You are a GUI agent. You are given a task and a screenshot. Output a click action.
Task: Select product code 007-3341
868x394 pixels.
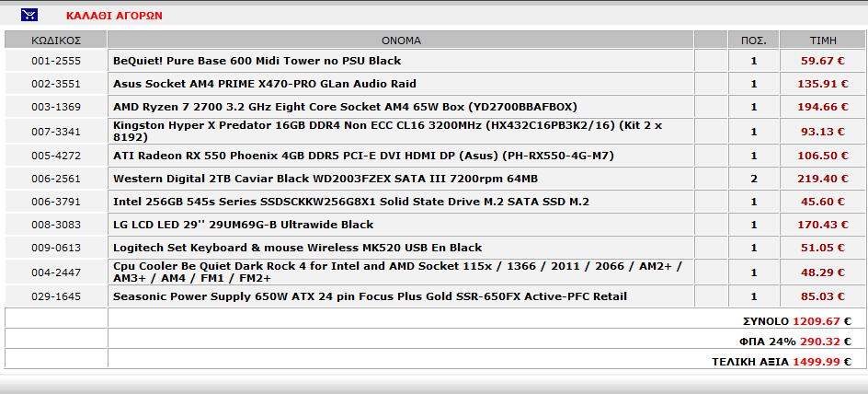coord(56,132)
